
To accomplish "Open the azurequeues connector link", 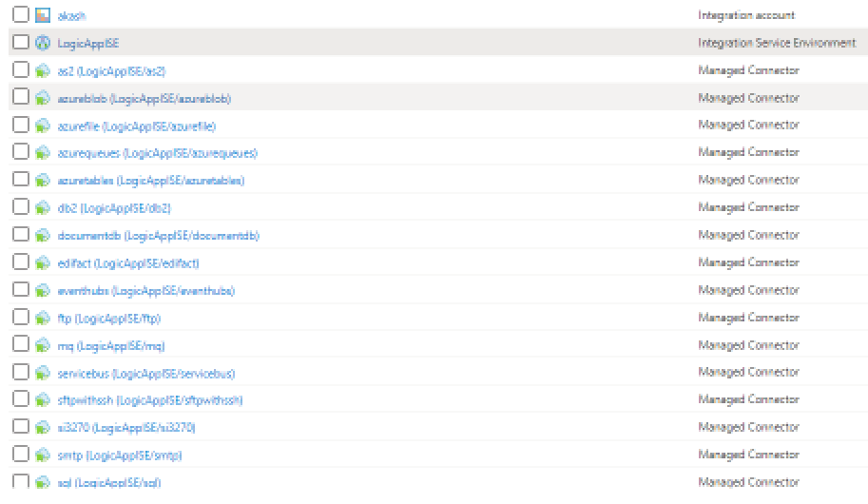I will coord(157,153).
